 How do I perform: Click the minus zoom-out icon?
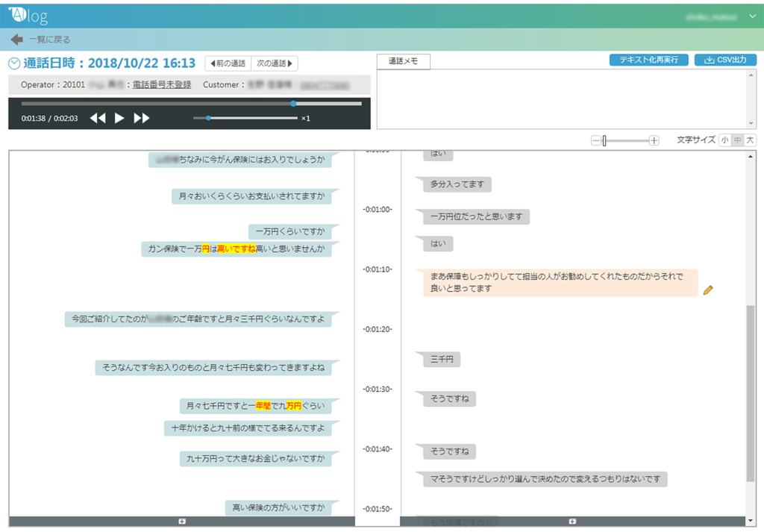click(x=595, y=140)
